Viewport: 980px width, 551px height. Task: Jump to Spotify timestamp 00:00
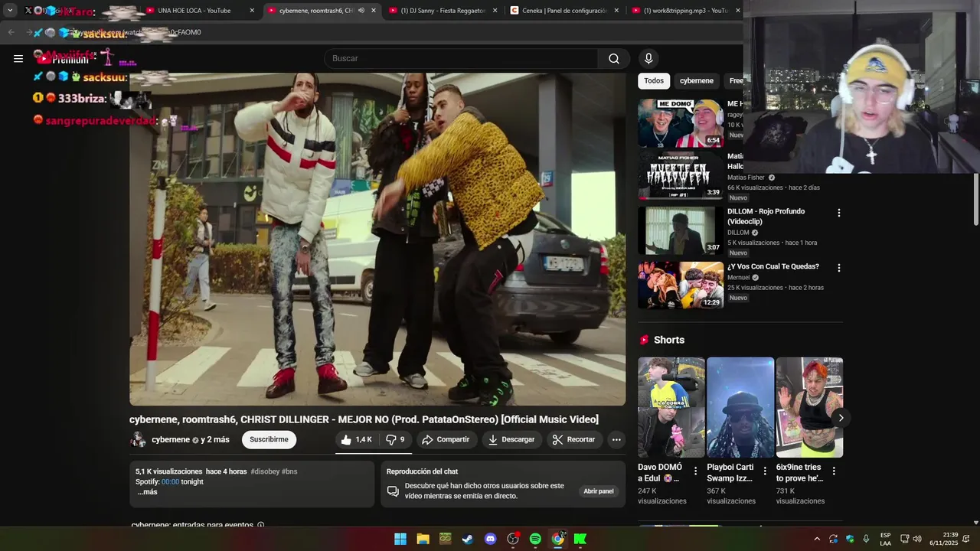[x=170, y=482]
